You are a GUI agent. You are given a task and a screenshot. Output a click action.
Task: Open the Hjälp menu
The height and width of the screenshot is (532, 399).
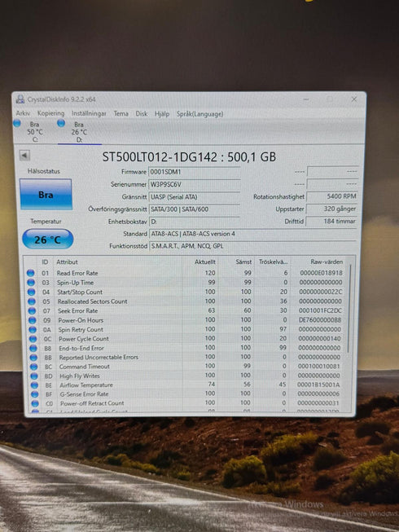[x=162, y=114]
